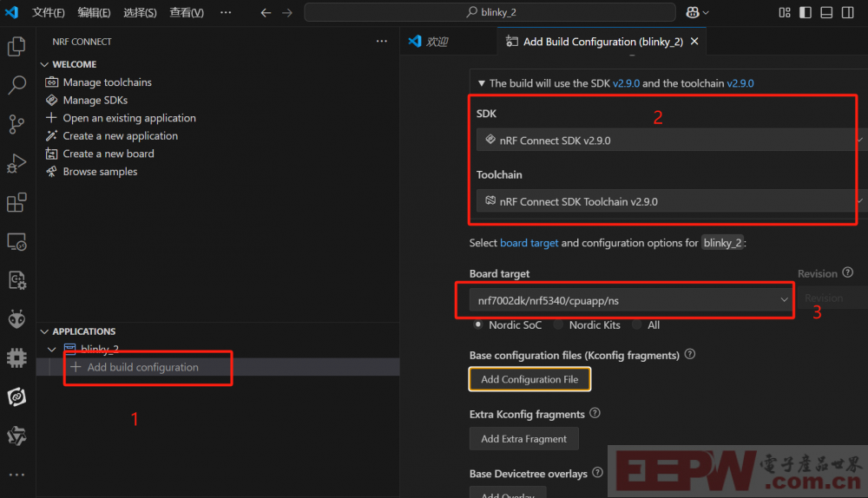Click help icon beside Base Devicetree overlays

click(597, 473)
